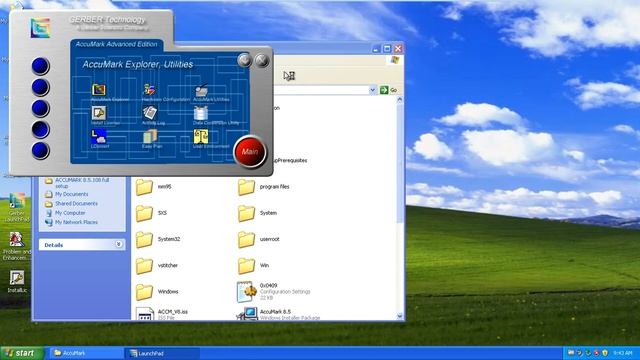Expand the Details panel chevron
The height and width of the screenshot is (360, 640).
click(x=119, y=244)
